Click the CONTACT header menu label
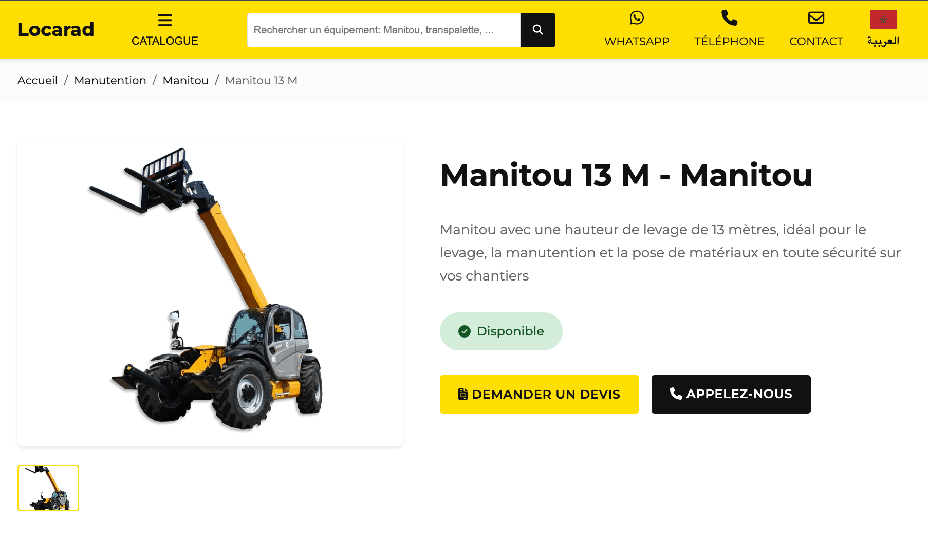This screenshot has height=560, width=928. [x=816, y=42]
